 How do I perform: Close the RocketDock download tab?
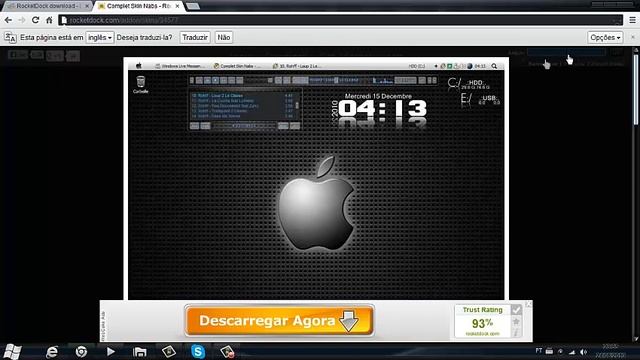coord(87,6)
